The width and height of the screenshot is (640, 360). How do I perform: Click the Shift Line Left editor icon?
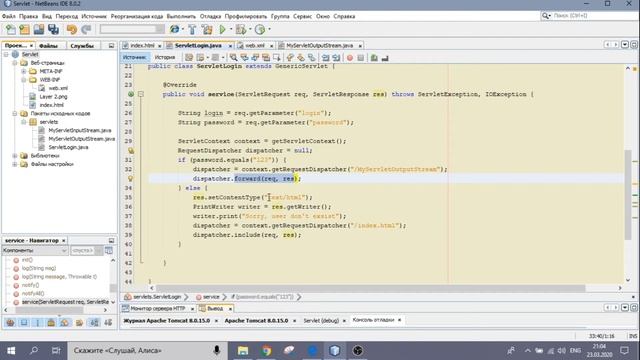(325, 58)
